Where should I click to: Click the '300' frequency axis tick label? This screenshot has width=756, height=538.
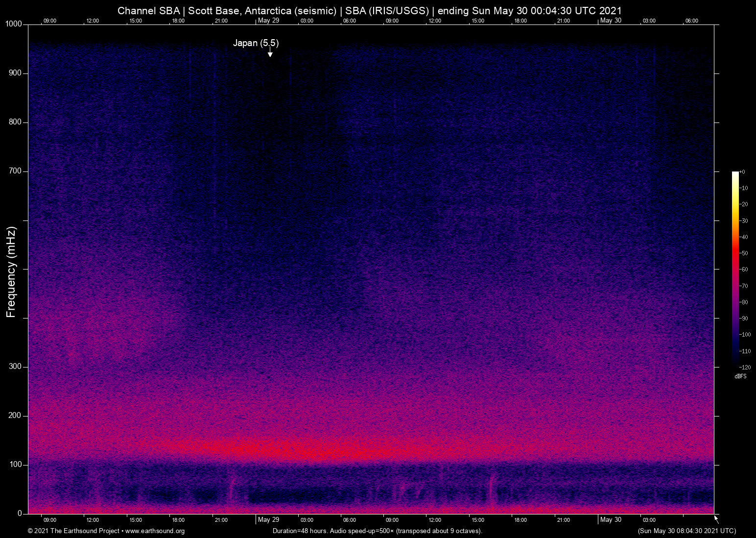point(16,367)
